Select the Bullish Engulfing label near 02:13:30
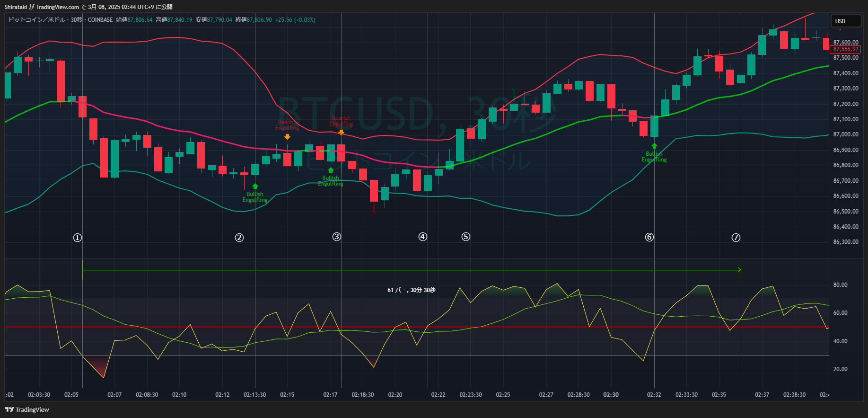This screenshot has height=418, width=868. 255,197
